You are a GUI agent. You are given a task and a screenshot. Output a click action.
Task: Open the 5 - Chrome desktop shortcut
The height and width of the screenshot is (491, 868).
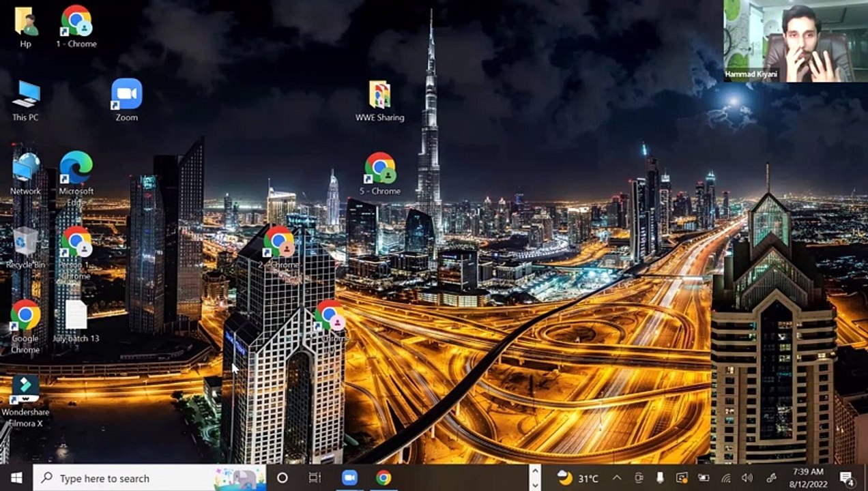point(380,174)
